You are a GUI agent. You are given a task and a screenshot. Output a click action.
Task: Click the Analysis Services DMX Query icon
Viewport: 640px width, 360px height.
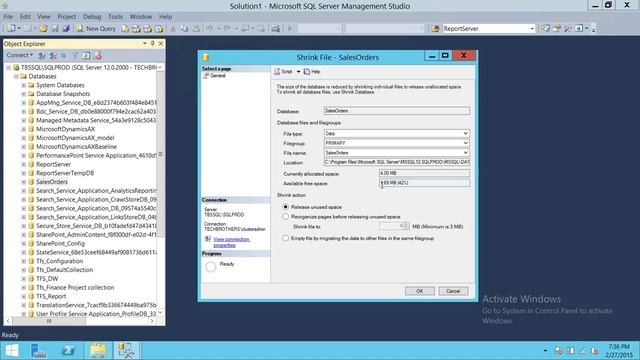148,29
